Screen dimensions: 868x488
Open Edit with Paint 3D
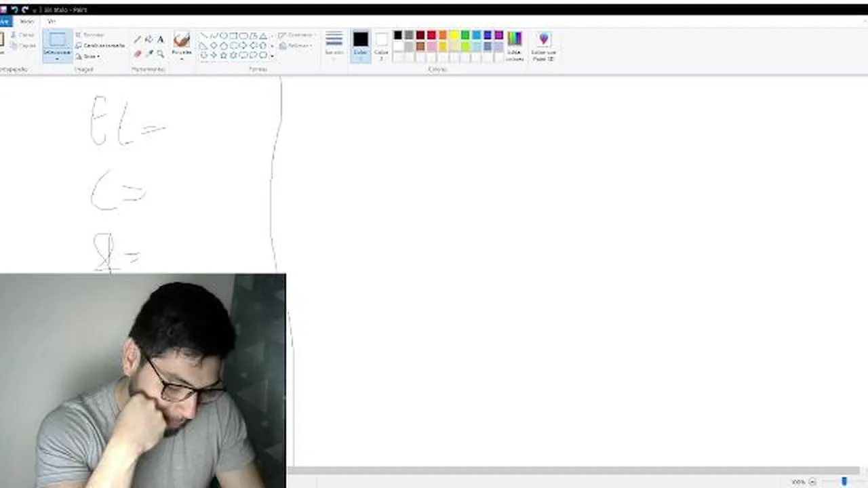[543, 45]
